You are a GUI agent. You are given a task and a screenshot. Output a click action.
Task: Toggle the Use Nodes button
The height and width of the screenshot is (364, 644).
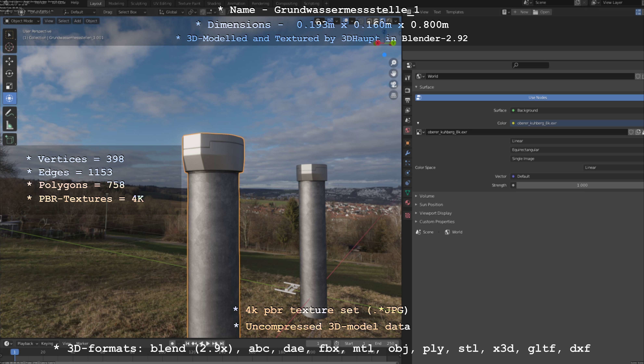pos(529,98)
